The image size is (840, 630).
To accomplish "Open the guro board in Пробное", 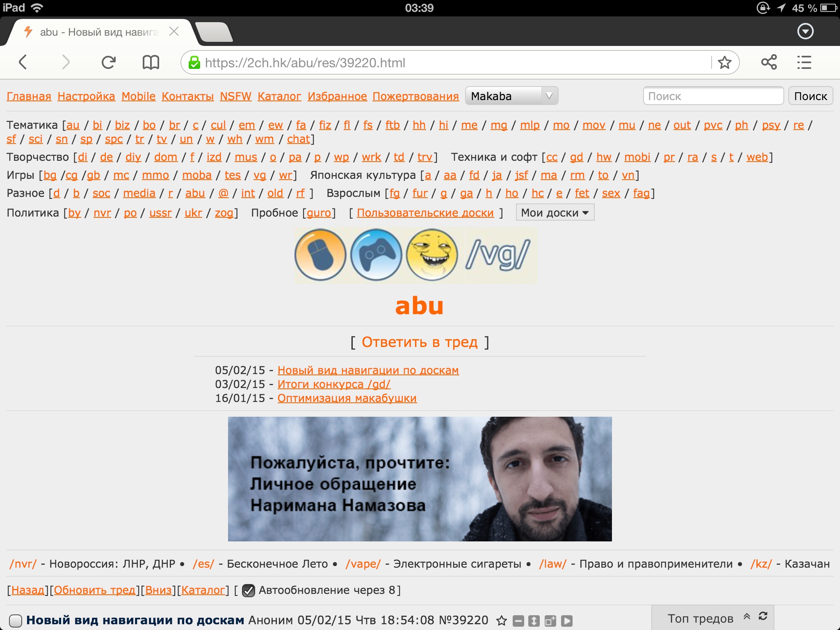I will [319, 213].
